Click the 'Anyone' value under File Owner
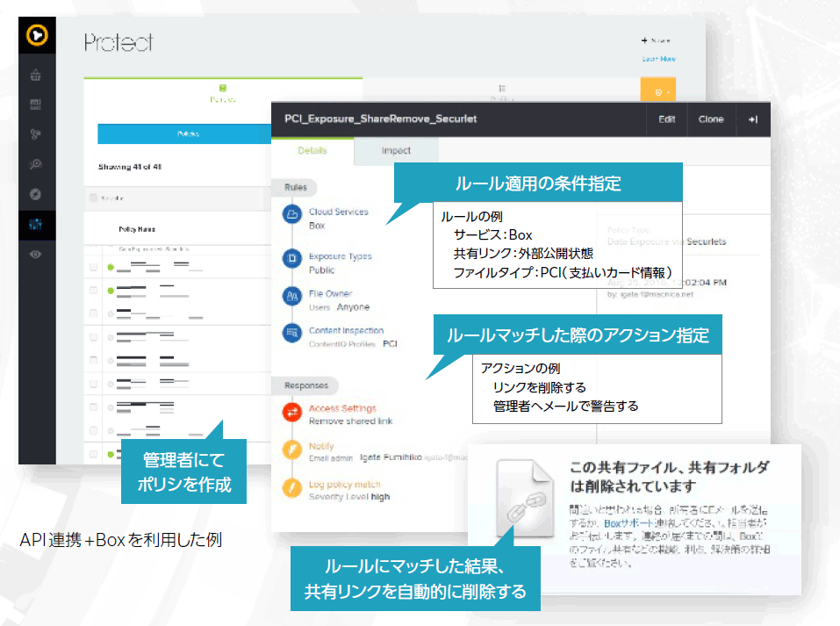Image resolution: width=840 pixels, height=626 pixels. [353, 307]
